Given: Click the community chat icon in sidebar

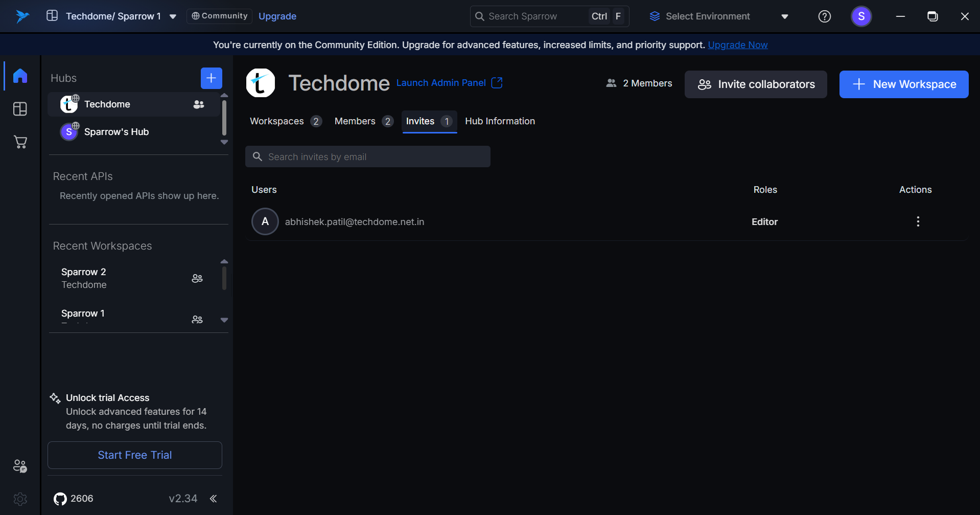Looking at the screenshot, I should click(x=20, y=466).
